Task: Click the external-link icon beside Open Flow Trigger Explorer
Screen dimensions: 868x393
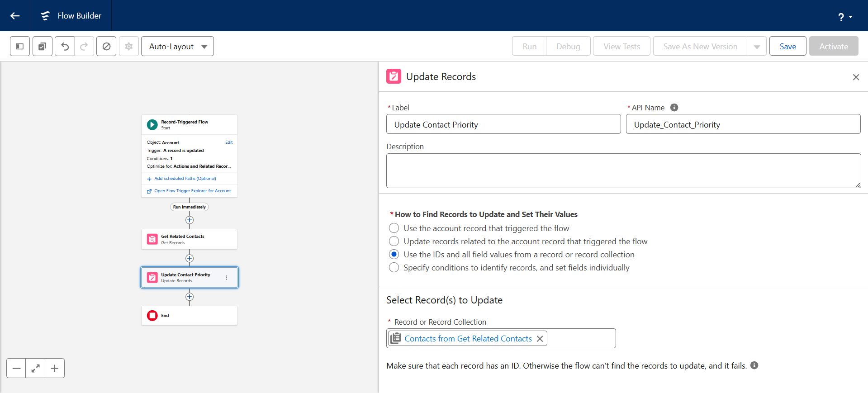Action: [x=149, y=191]
